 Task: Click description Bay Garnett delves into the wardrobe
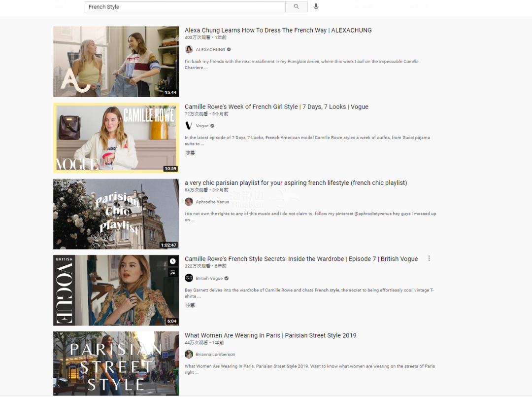(x=309, y=293)
